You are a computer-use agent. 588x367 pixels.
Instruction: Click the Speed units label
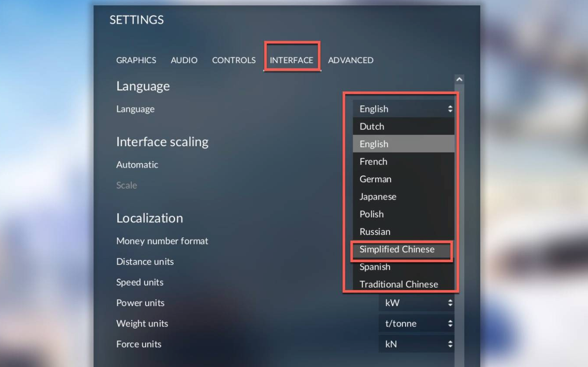coord(140,282)
